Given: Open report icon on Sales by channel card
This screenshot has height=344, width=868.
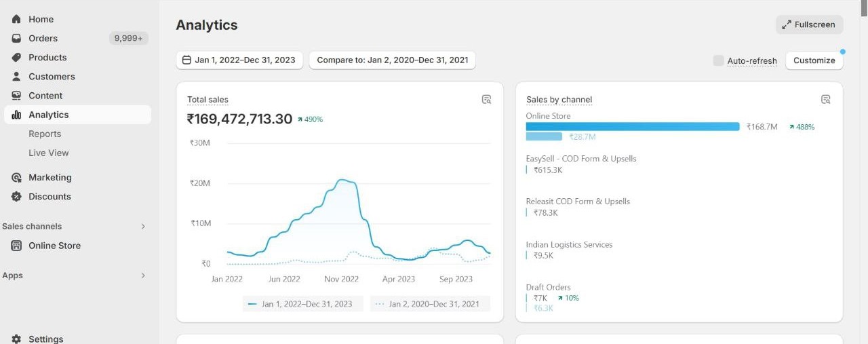Looking at the screenshot, I should point(825,100).
